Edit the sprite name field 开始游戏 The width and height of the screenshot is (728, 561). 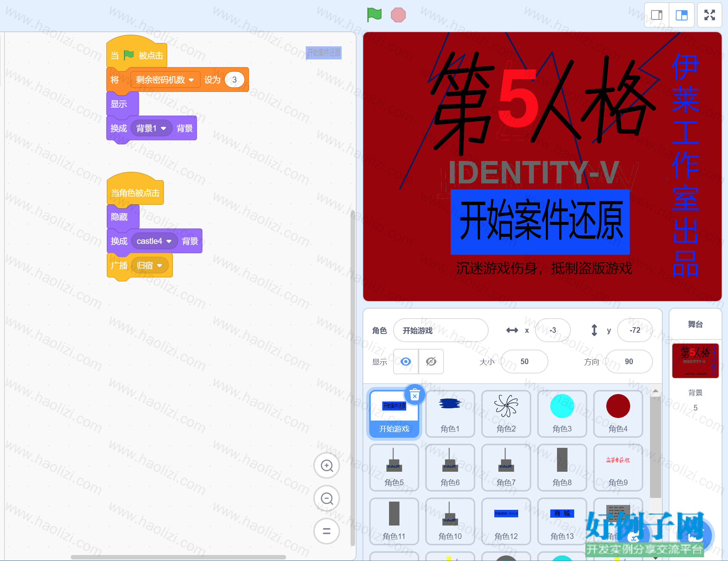click(441, 330)
